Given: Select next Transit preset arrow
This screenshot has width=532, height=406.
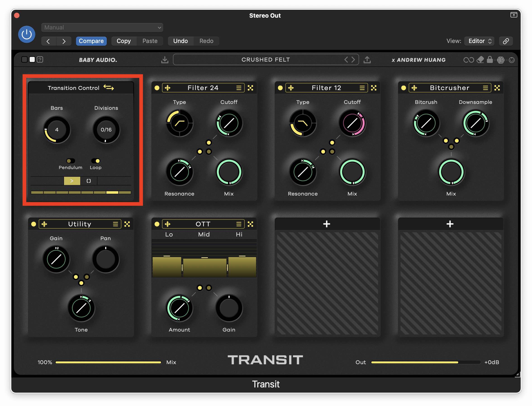Looking at the screenshot, I should (353, 60).
